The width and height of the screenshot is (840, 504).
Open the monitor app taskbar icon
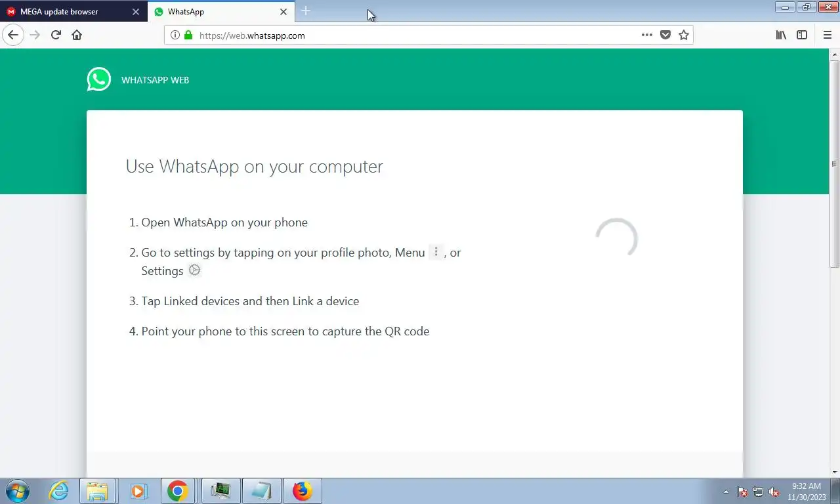click(221, 491)
